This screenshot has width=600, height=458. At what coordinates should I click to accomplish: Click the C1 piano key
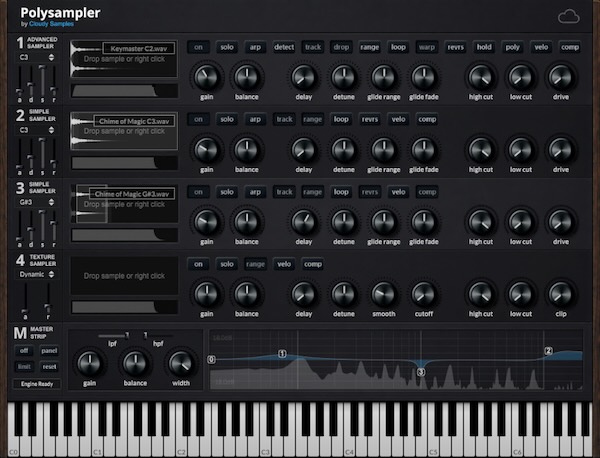97,446
